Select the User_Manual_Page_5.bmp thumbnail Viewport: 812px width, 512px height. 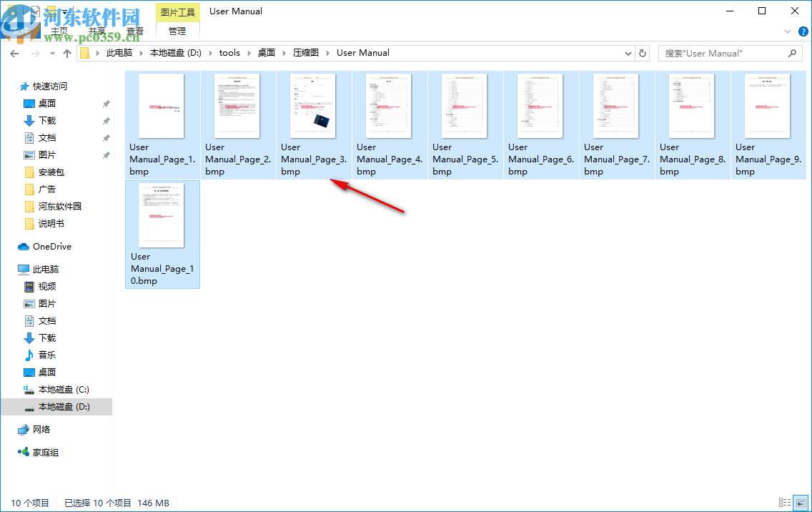[465, 106]
